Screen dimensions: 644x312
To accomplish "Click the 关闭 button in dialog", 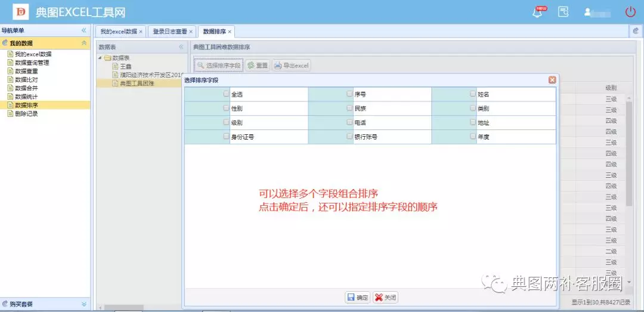I will pyautogui.click(x=385, y=298).
